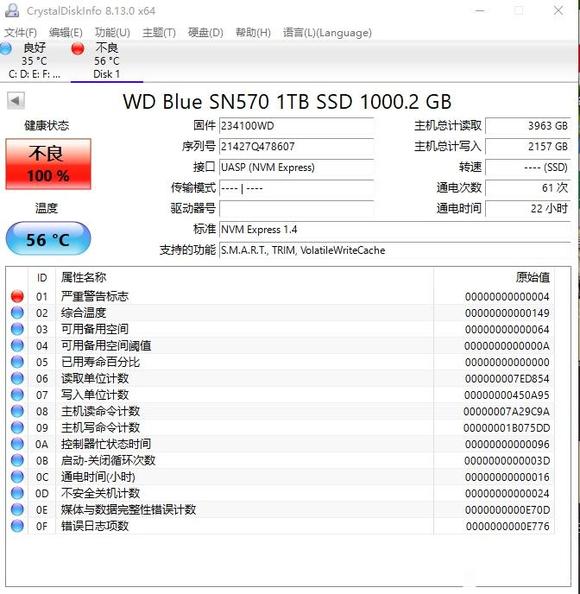Click the red 不良 100 % health status button
Image resolution: width=580 pixels, height=594 pixels.
pos(48,164)
